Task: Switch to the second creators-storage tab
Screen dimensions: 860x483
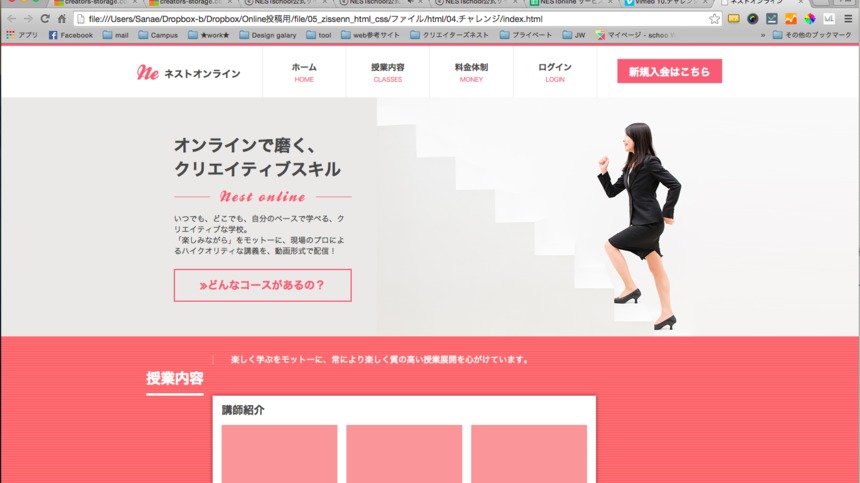Action: tap(189, 3)
